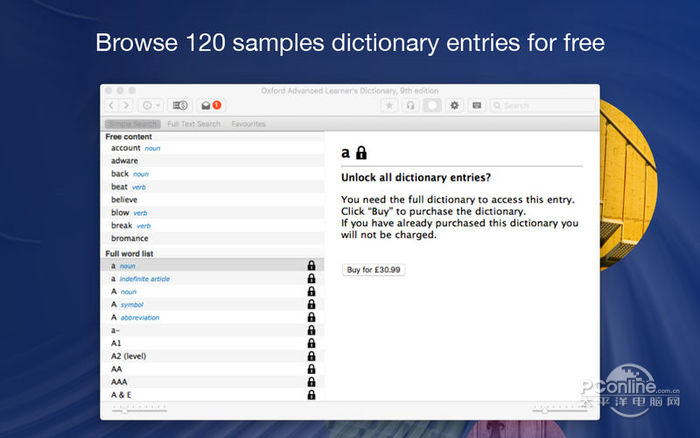Image resolution: width=700 pixels, height=438 pixels.
Task: Select the 'AA' entry
Action: click(212, 369)
